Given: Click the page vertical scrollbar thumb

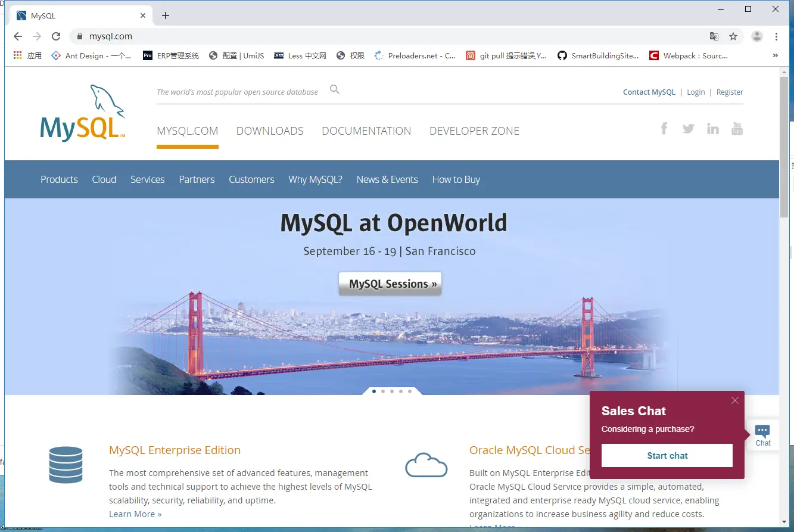Looking at the screenshot, I should [x=784, y=147].
